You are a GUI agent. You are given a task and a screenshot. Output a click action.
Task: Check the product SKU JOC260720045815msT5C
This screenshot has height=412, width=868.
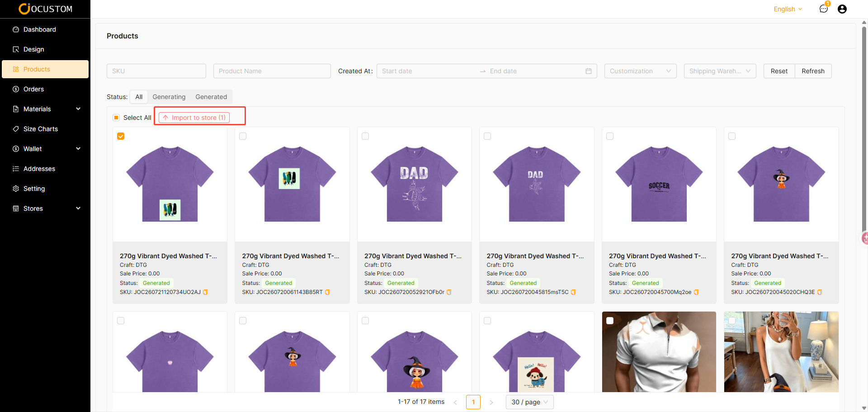(487, 136)
